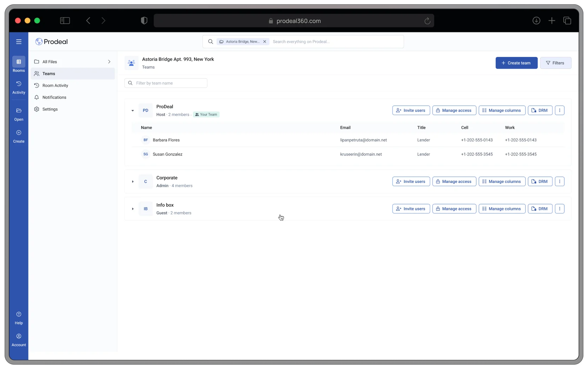
Task: Open the Filters button
Action: [555, 63]
